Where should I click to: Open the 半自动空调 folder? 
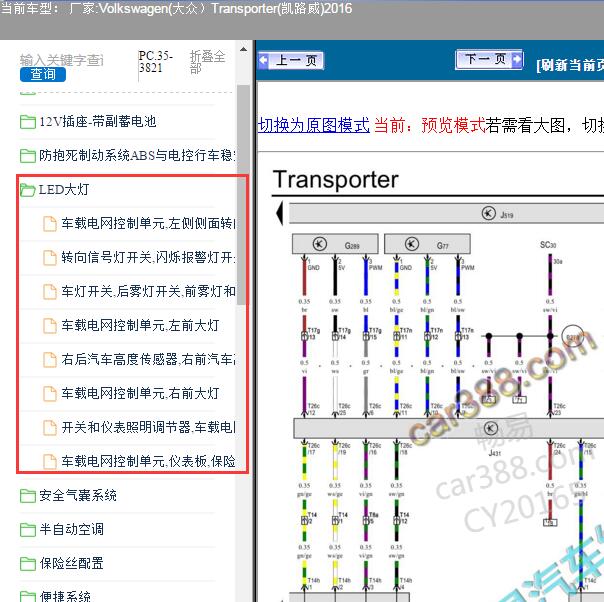[71, 529]
